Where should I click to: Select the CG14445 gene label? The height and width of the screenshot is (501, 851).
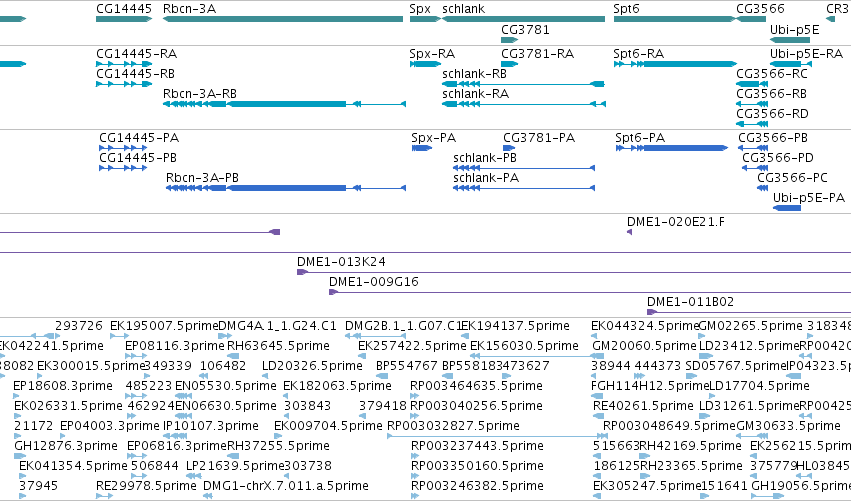(124, 9)
